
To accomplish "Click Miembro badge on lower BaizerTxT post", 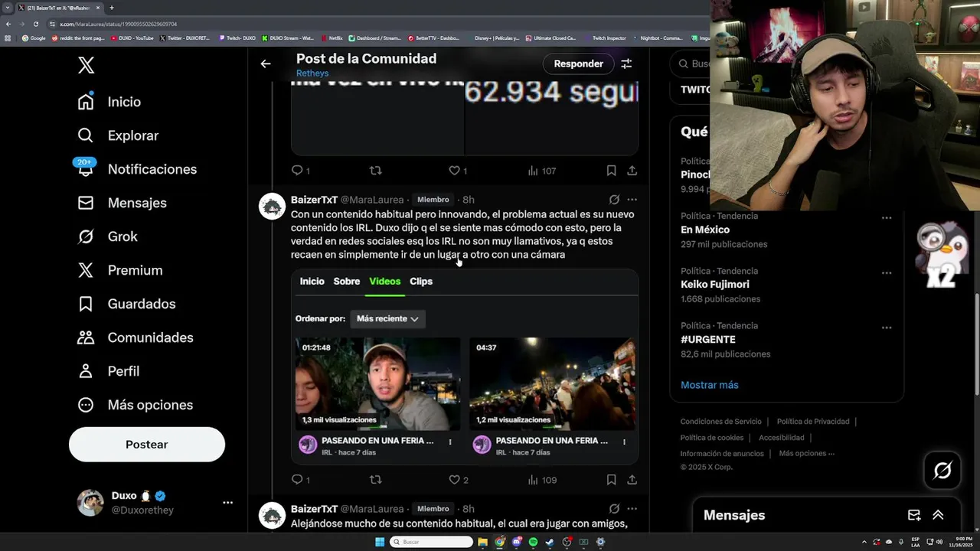I will pos(433,509).
